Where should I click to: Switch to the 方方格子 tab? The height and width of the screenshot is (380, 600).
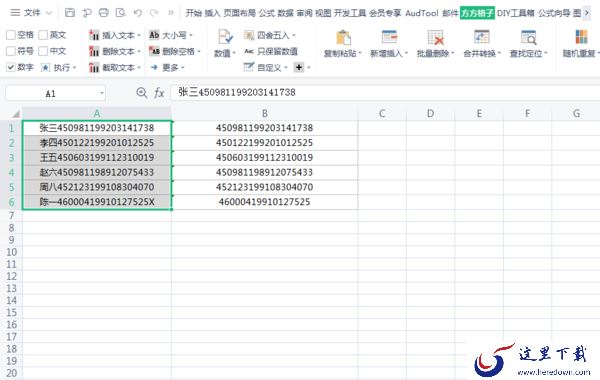pyautogui.click(x=477, y=13)
